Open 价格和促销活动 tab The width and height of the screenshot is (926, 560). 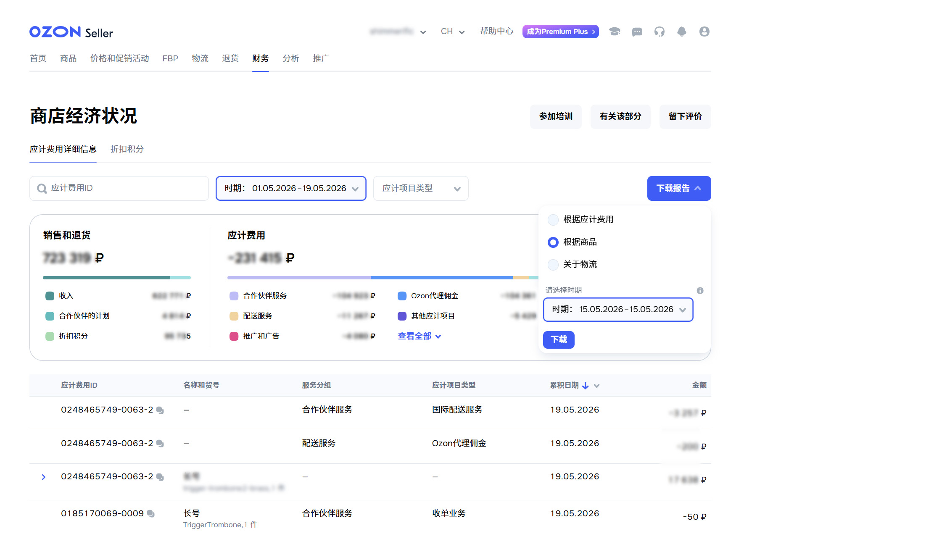pyautogui.click(x=119, y=58)
